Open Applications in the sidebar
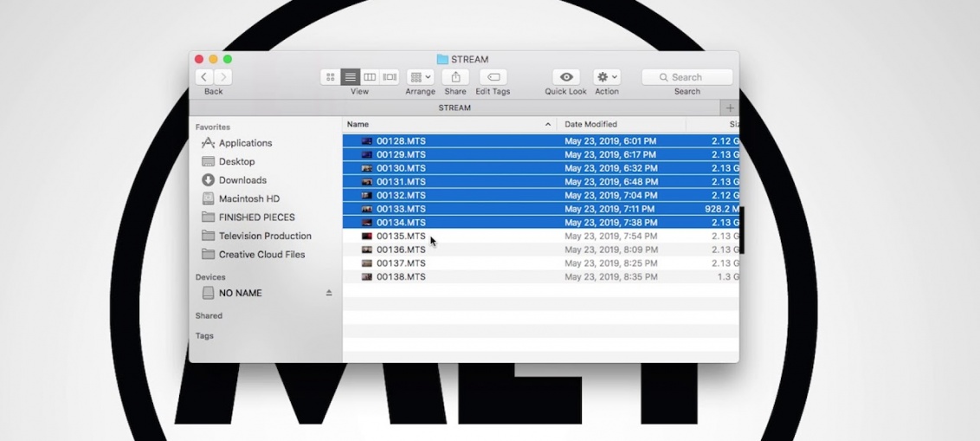This screenshot has width=980, height=441. [x=245, y=143]
